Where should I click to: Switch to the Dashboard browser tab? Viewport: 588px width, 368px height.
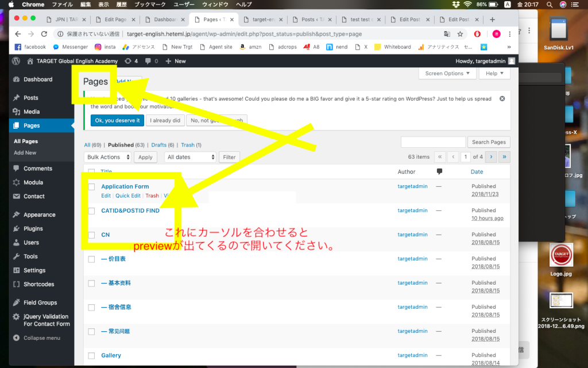(167, 19)
